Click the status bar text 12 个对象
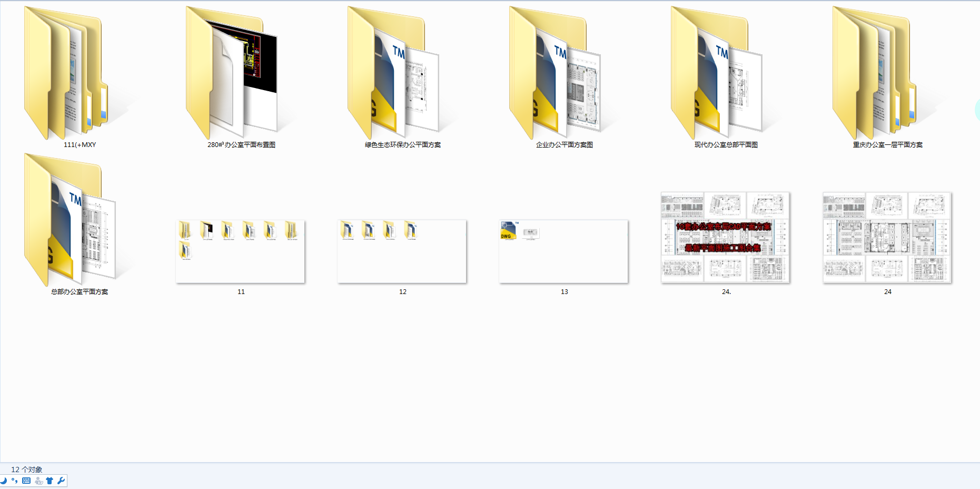 pyautogui.click(x=27, y=470)
